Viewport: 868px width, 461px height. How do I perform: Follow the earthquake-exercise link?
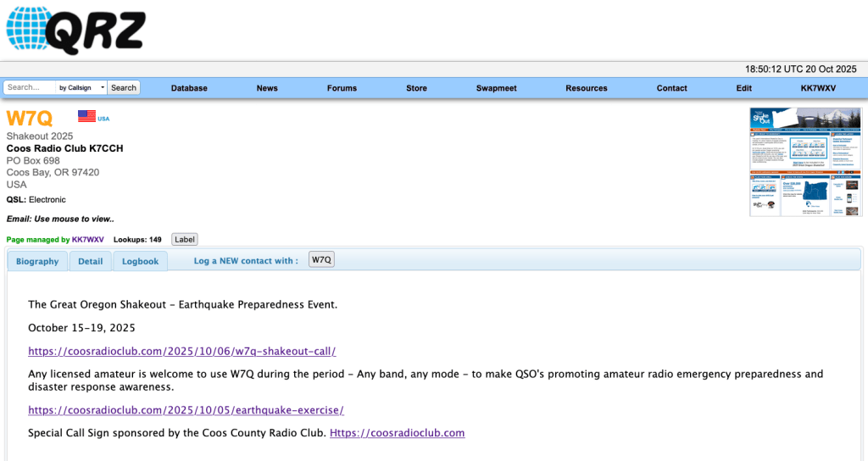coord(186,410)
